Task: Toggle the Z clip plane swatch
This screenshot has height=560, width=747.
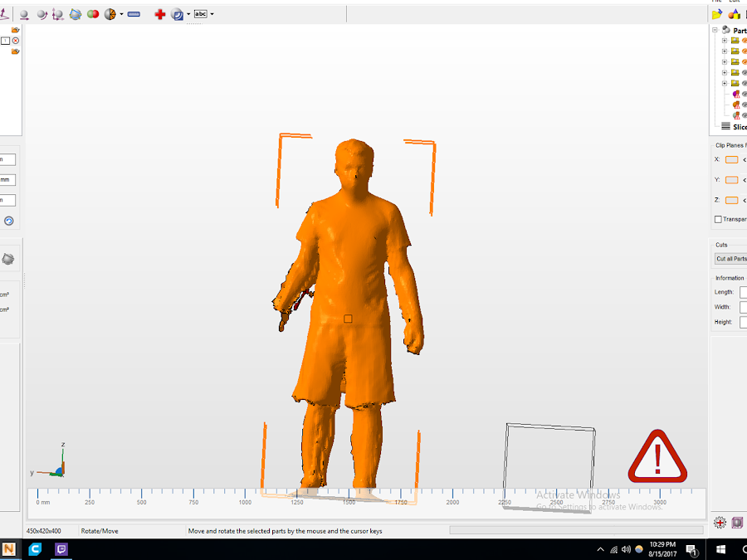Action: point(731,200)
